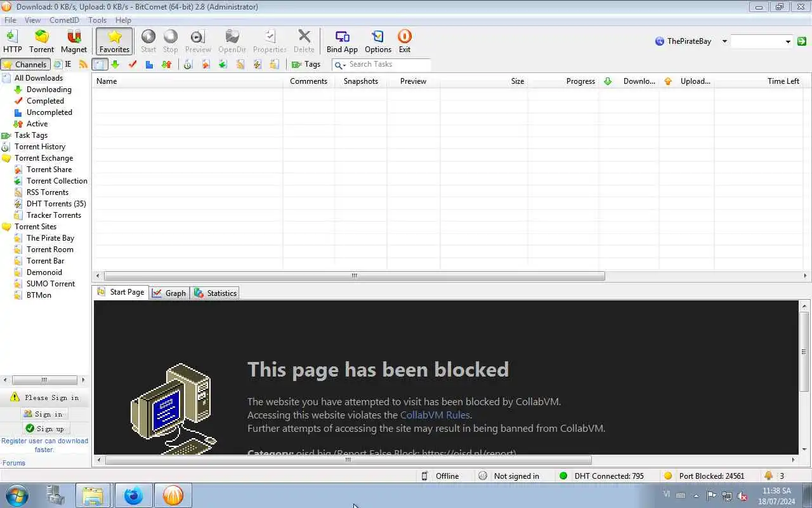
Task: Open Torrent History in sidebar
Action: 40,147
